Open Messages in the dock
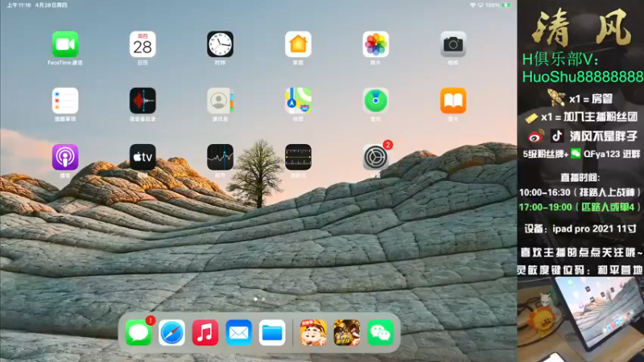Screen dimensions: 644x362 click(x=138, y=332)
